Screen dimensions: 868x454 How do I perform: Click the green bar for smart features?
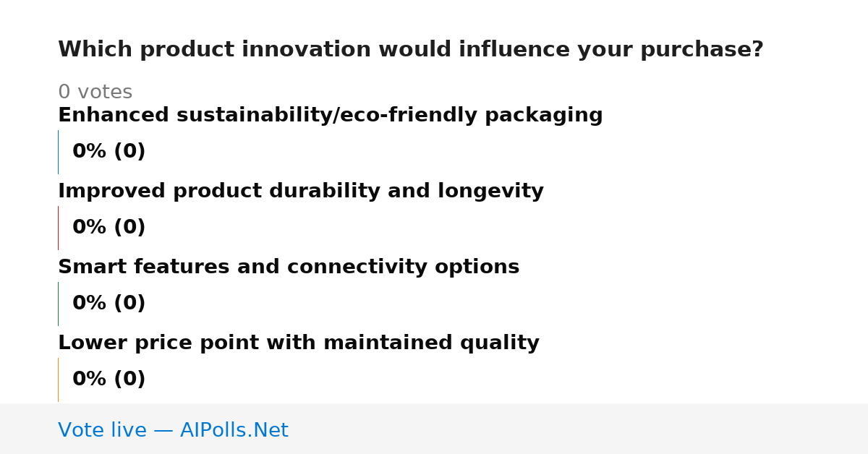(58, 304)
